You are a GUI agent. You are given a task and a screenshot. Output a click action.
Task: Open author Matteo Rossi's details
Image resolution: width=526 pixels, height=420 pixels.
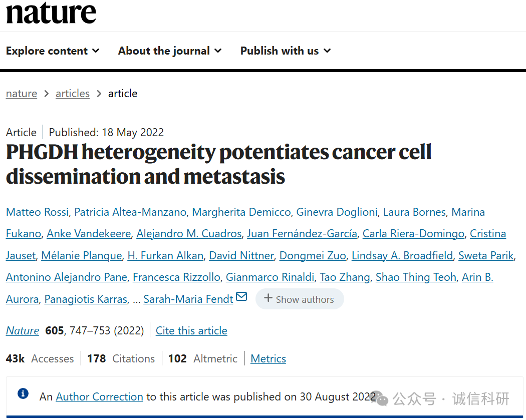37,212
